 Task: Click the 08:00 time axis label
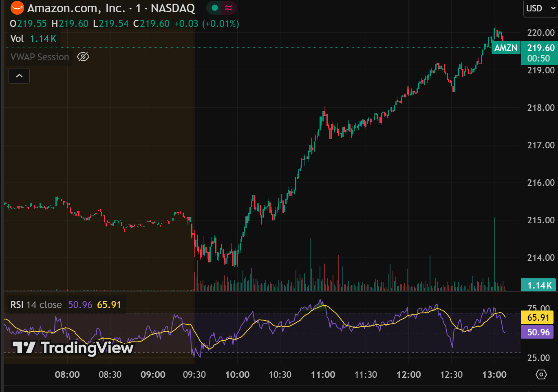click(x=67, y=374)
